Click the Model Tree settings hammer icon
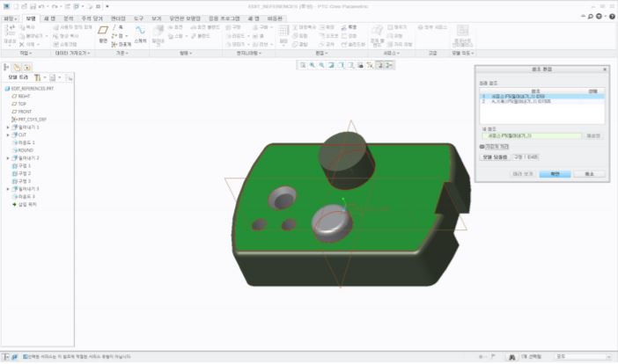Viewport: 618px width, 364px height. [37, 77]
